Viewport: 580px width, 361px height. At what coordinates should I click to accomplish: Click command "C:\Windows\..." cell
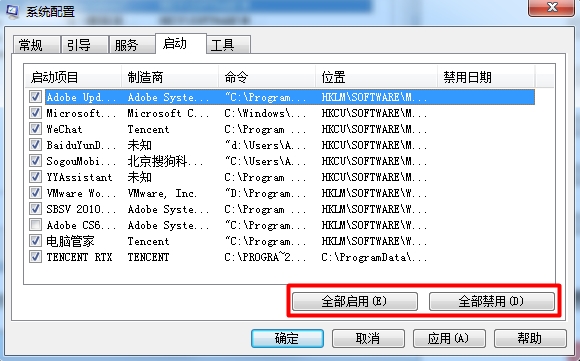[266, 113]
